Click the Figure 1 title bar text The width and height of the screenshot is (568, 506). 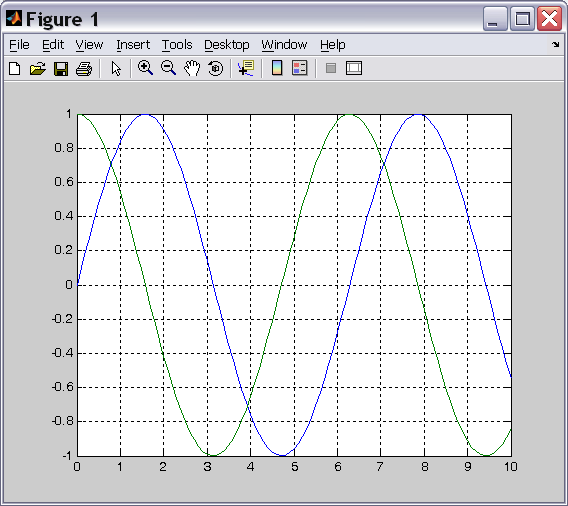(62, 19)
